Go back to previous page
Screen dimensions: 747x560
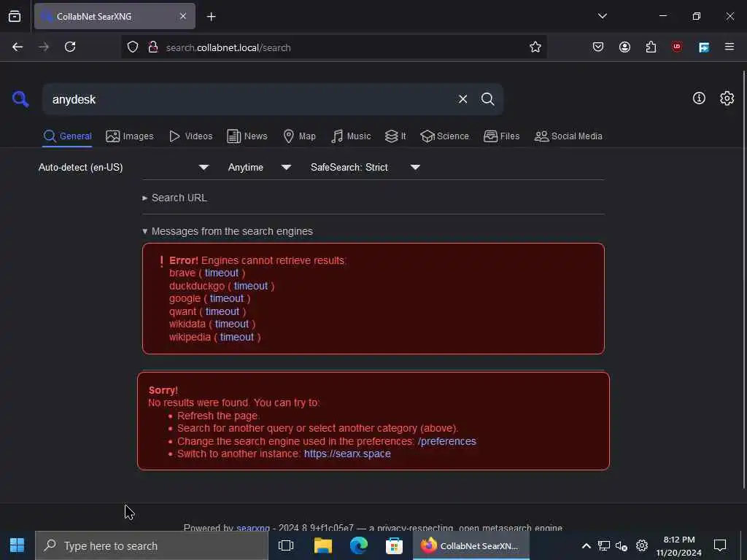(x=18, y=47)
